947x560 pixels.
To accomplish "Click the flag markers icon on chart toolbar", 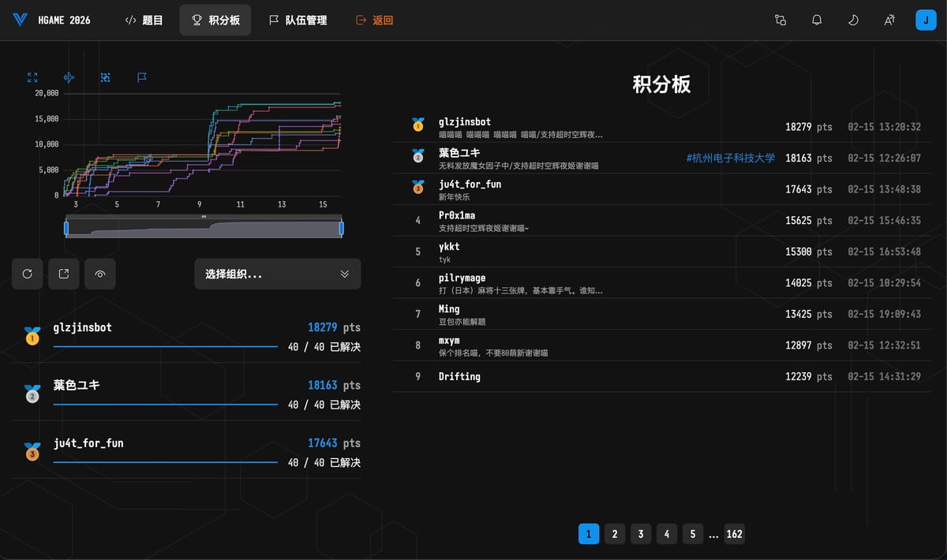I will click(x=142, y=77).
